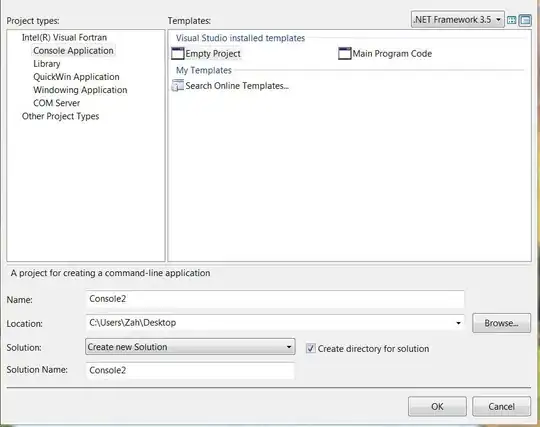Viewport: 540px width, 427px height.
Task: Dismiss dialog with Cancel button
Action: [501, 406]
